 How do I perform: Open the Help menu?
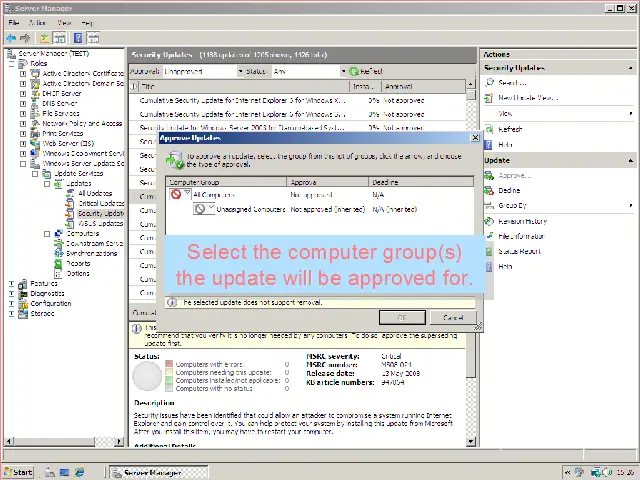87,23
